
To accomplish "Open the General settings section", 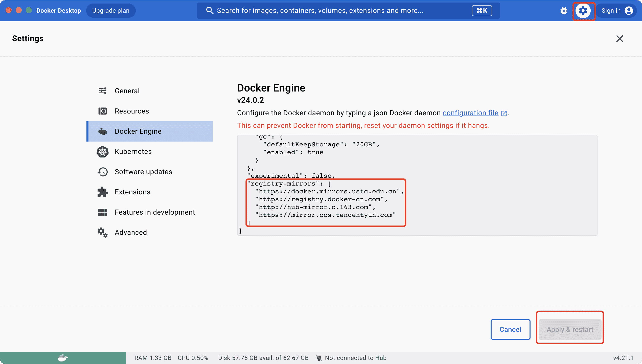I will pyautogui.click(x=150, y=91).
